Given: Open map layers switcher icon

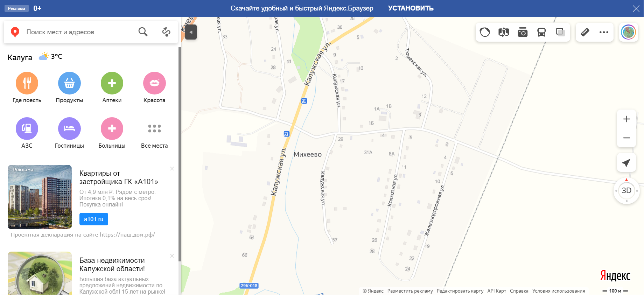Looking at the screenshot, I should pos(560,32).
